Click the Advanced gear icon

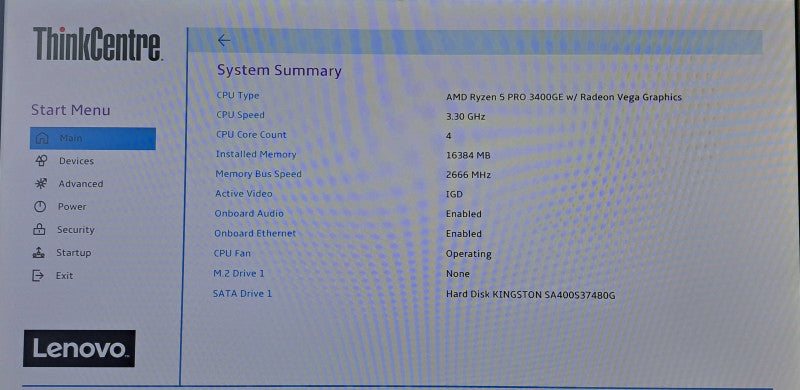point(41,184)
